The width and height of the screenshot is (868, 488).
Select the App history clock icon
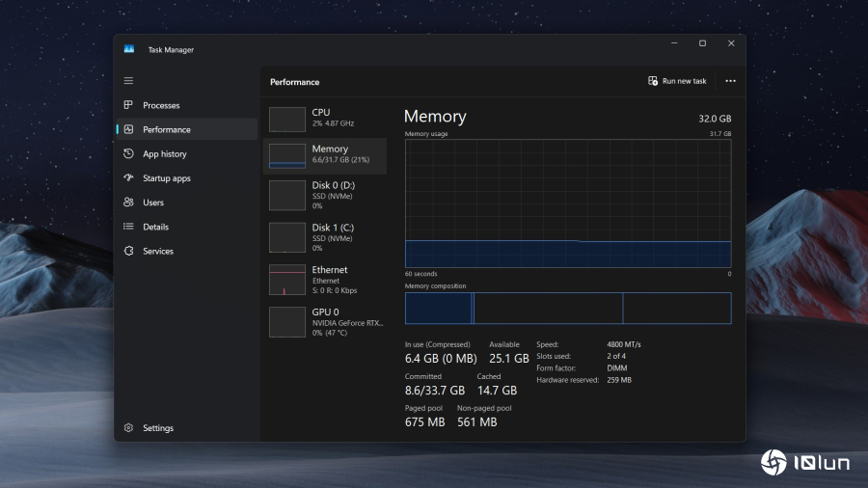(x=128, y=154)
